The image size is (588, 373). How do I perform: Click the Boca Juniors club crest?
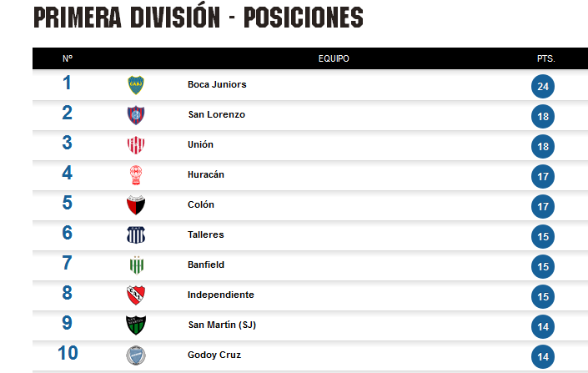[x=136, y=85]
